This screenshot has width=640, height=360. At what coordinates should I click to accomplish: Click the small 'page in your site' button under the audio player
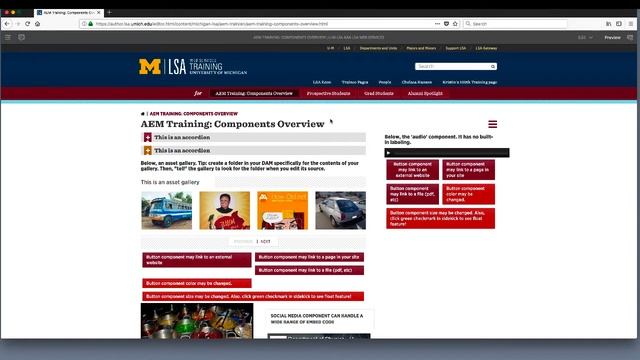(469, 170)
